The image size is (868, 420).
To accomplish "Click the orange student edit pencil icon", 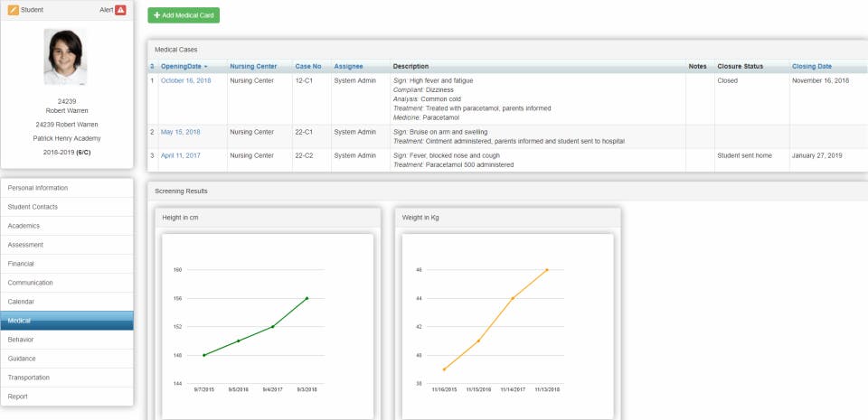I will 14,10.
